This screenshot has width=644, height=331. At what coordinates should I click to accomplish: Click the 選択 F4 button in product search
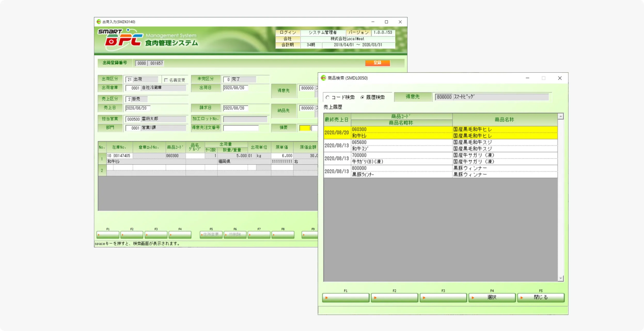tap(492, 297)
